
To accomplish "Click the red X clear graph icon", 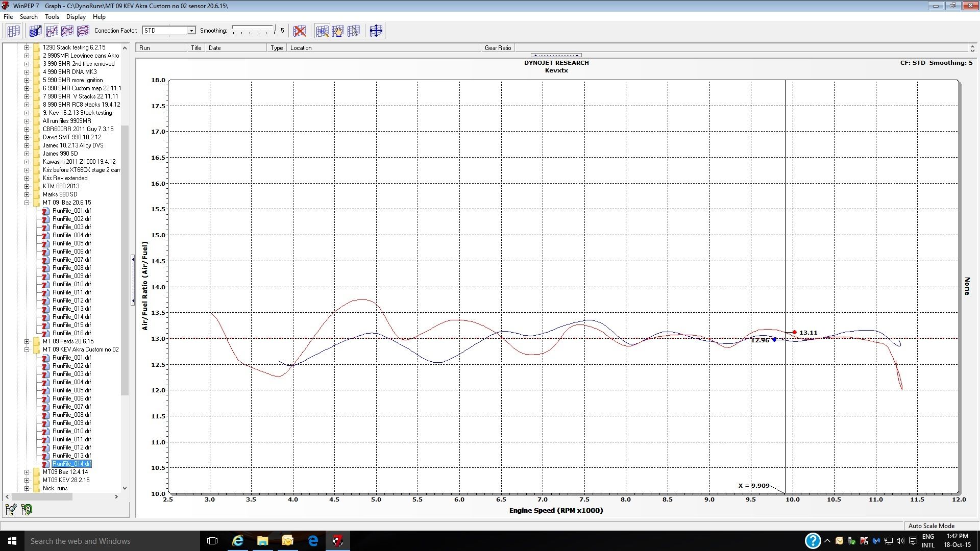I will tap(300, 31).
